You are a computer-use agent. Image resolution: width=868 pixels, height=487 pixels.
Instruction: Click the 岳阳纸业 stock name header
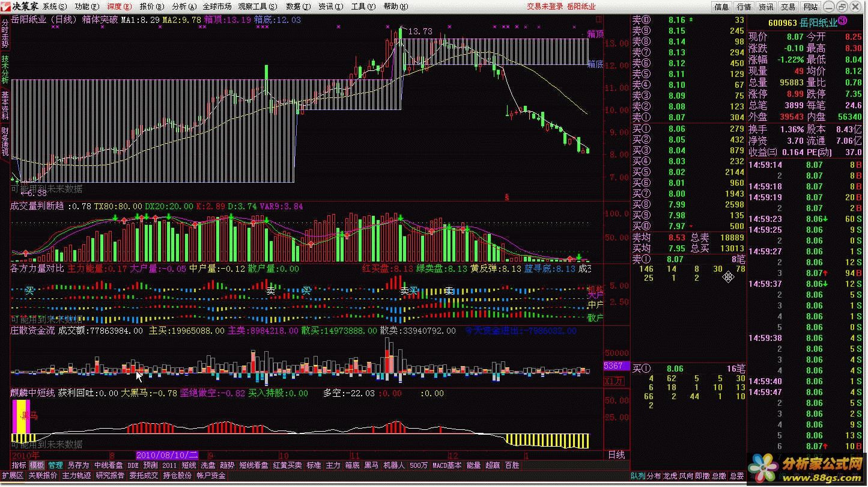tap(818, 23)
